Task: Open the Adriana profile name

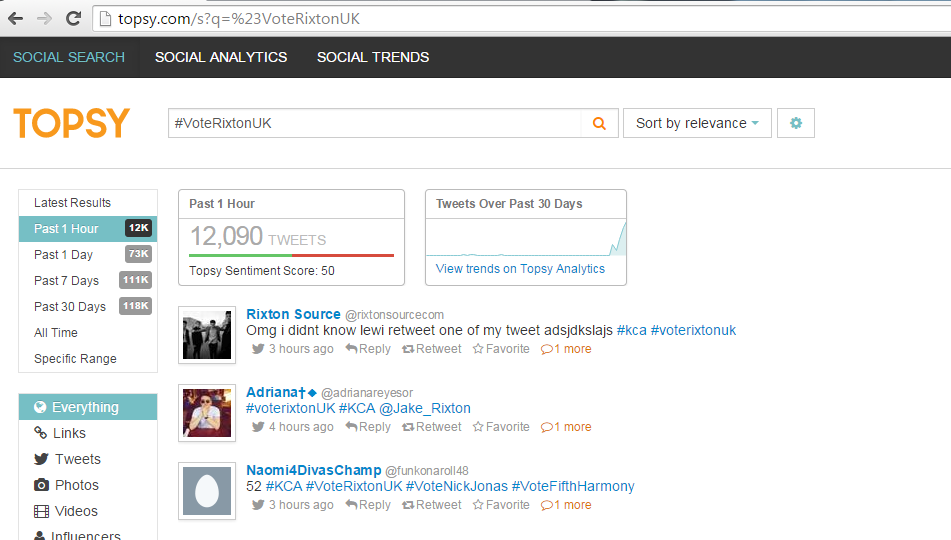Action: coord(281,393)
